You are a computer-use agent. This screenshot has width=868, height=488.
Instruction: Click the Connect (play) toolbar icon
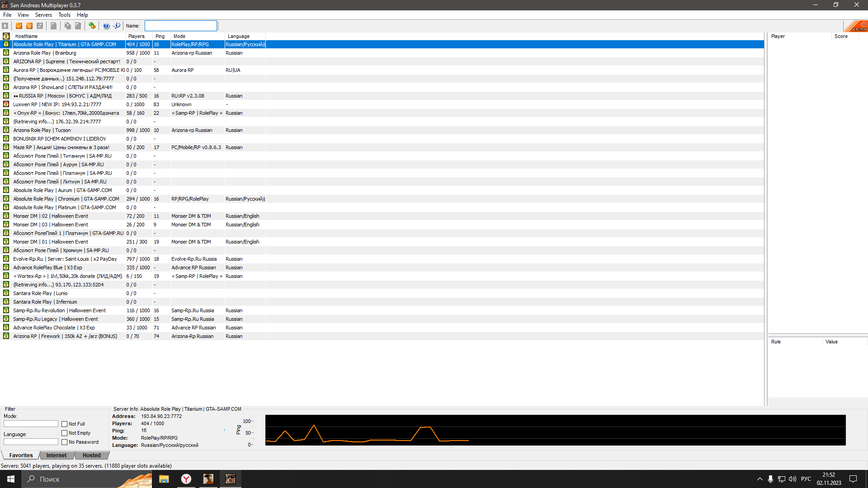(5, 26)
